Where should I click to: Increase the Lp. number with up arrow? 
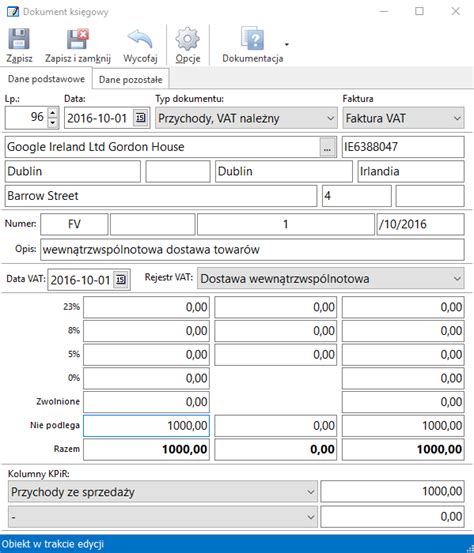(53, 113)
